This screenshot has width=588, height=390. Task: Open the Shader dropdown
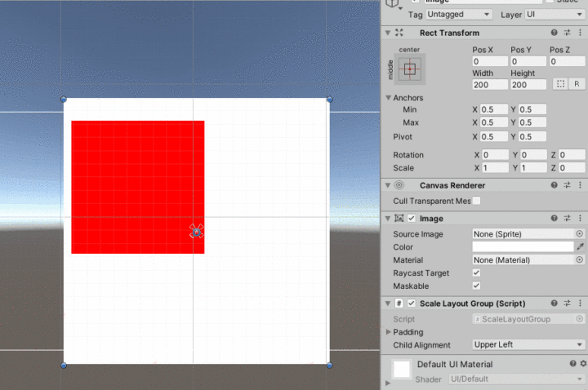(x=517, y=379)
